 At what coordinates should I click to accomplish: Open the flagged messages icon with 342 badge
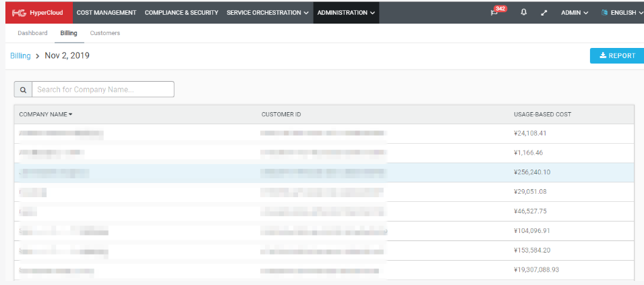496,13
